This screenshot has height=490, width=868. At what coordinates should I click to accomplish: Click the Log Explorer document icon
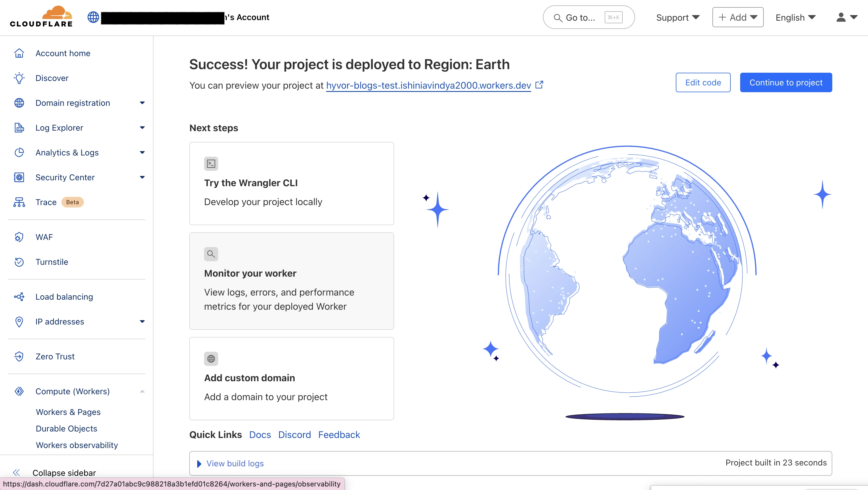pyautogui.click(x=19, y=128)
